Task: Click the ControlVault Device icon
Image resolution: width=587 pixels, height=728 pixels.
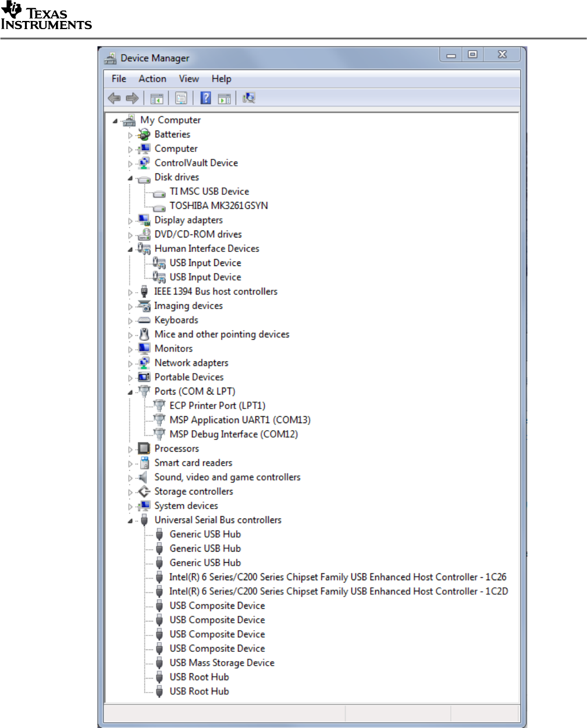Action: point(144,163)
